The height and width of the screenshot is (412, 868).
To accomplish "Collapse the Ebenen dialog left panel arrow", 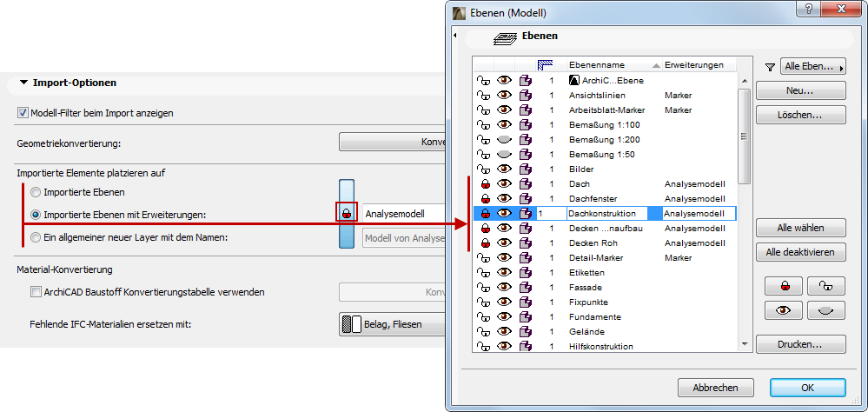I will pos(454,36).
